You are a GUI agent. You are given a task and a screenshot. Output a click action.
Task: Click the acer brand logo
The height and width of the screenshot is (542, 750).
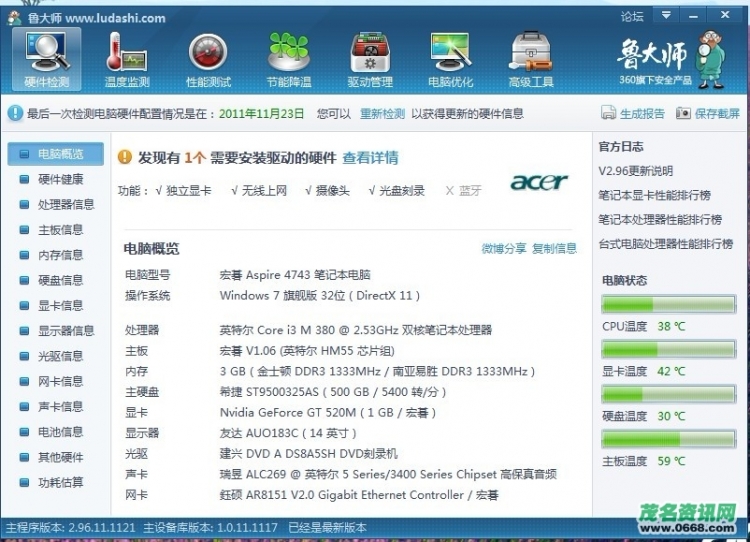(x=539, y=182)
